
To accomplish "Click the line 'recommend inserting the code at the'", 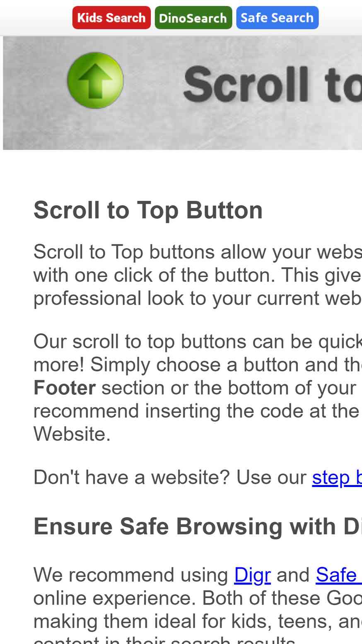I will [198, 411].
